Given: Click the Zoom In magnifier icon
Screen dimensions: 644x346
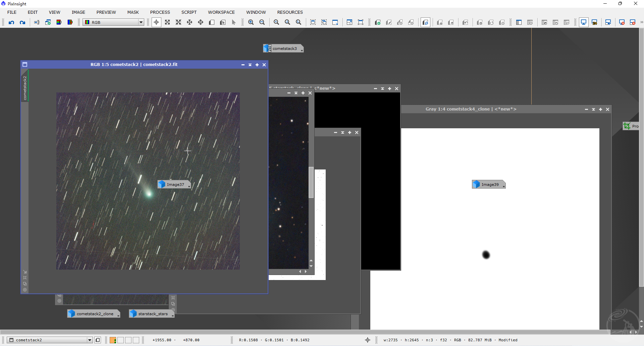Looking at the screenshot, I should click(x=251, y=22).
